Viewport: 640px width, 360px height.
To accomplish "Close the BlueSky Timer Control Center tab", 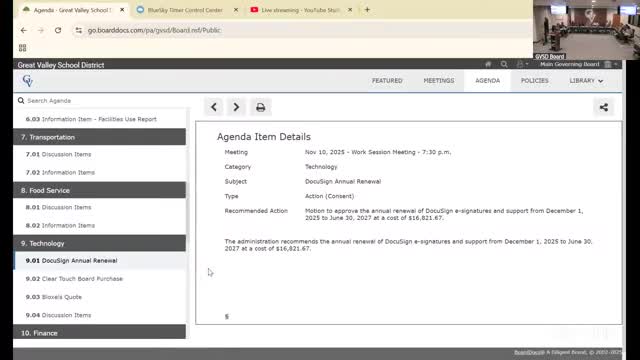I will pos(236,10).
